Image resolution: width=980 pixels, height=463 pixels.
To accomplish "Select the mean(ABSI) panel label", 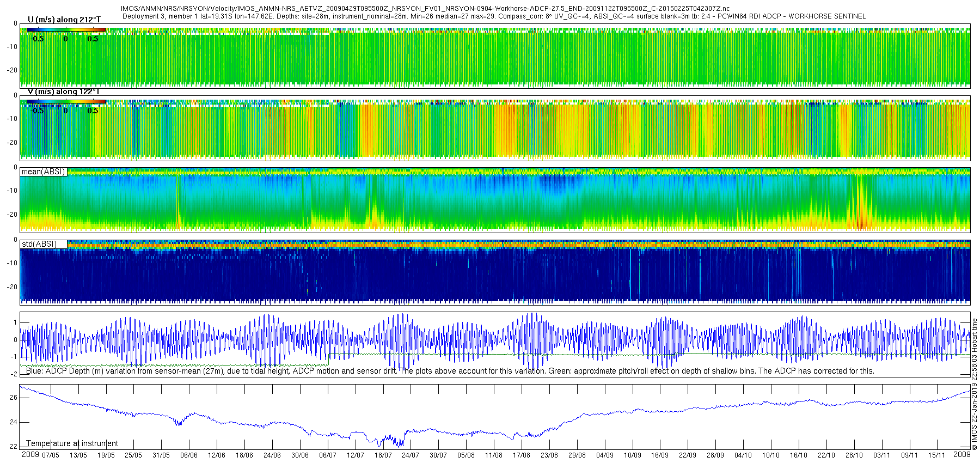I will 44,172.
